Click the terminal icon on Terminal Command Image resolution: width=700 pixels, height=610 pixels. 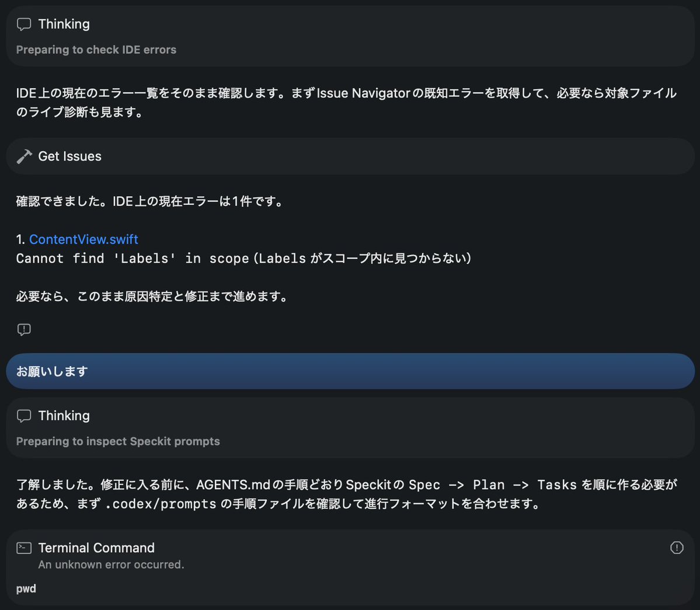pos(23,548)
